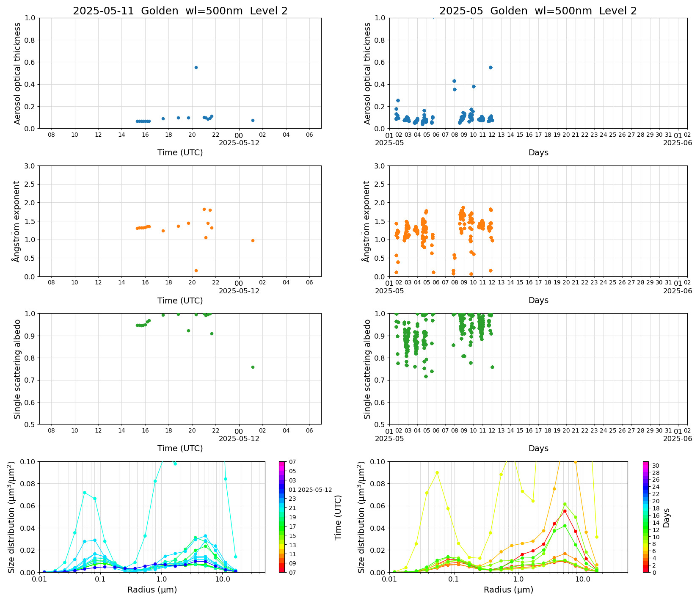Select the yellow 0.09 peak in monthly size distribution
The height and width of the screenshot is (601, 700).
(437, 473)
